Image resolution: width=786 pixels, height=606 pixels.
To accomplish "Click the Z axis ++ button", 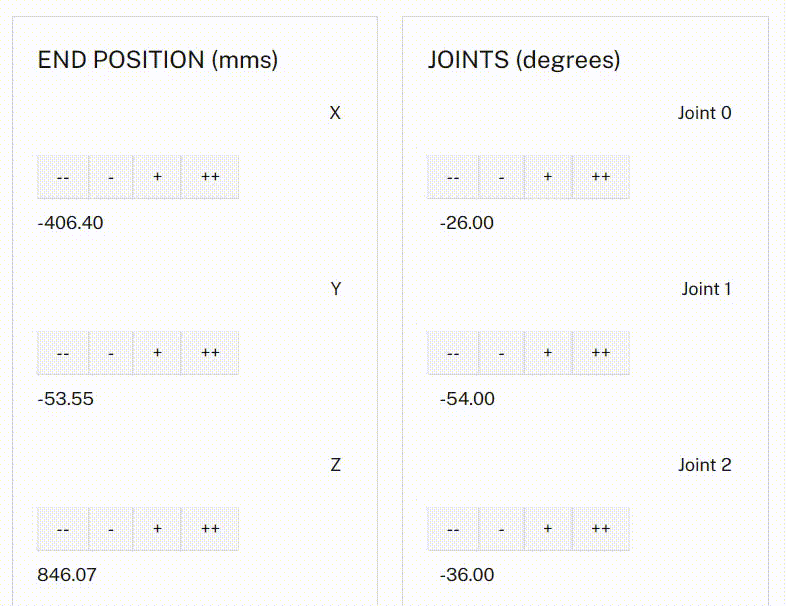I will (210, 529).
